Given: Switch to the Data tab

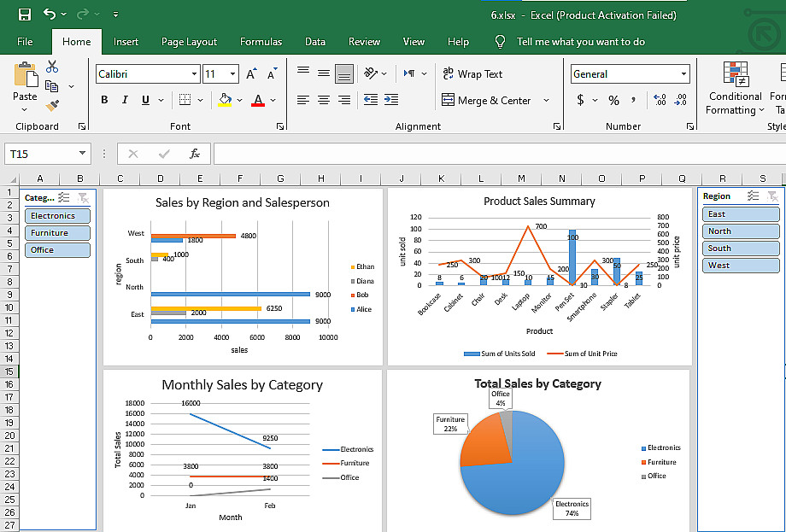Looking at the screenshot, I should point(315,42).
